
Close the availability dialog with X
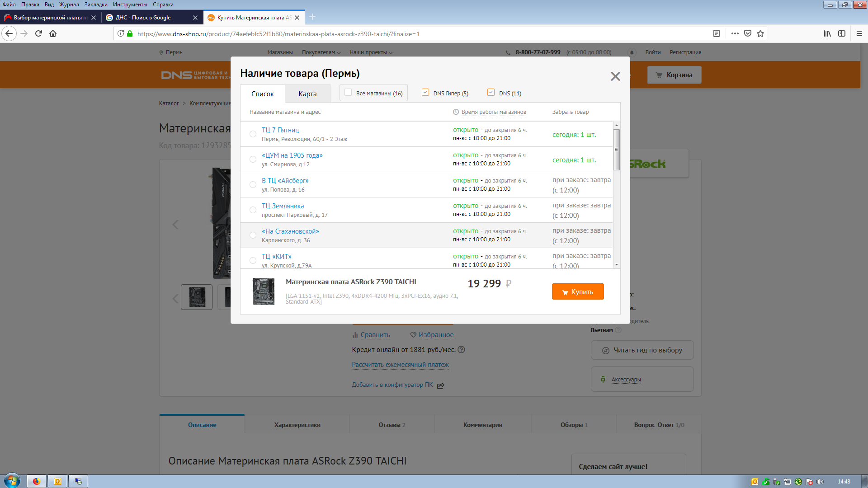[615, 76]
